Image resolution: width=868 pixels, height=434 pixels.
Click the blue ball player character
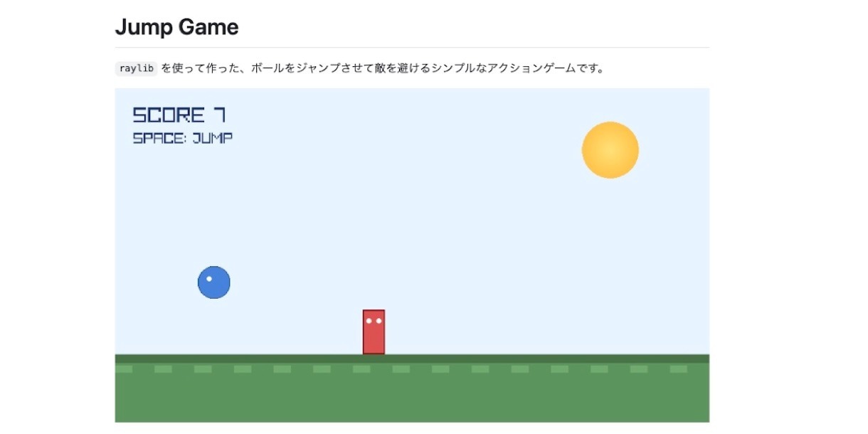[x=214, y=282]
